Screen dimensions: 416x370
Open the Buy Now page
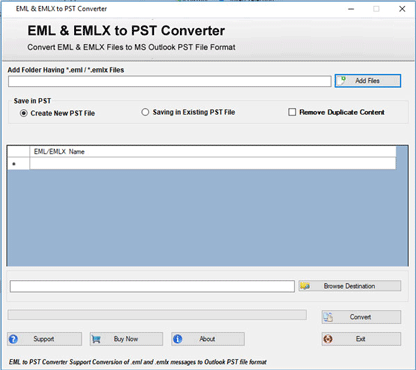click(126, 339)
